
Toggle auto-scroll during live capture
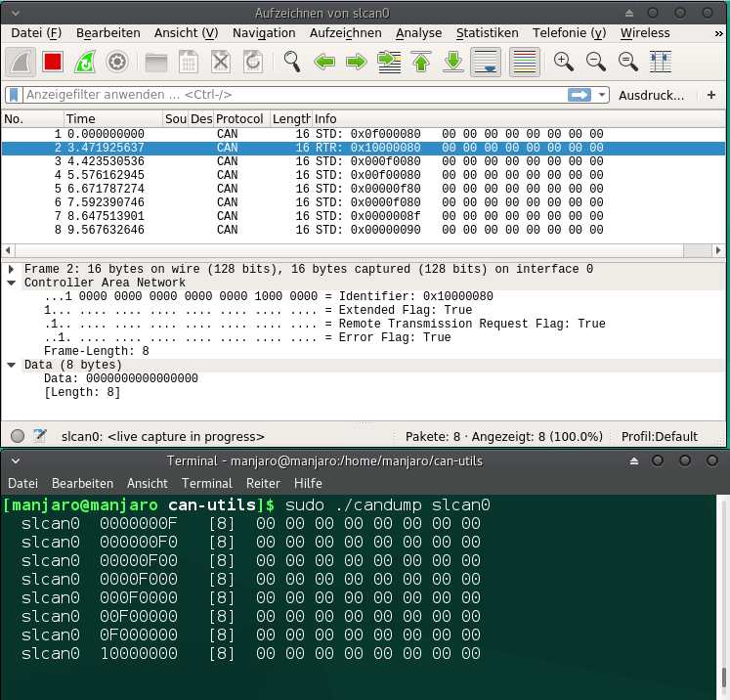[486, 62]
